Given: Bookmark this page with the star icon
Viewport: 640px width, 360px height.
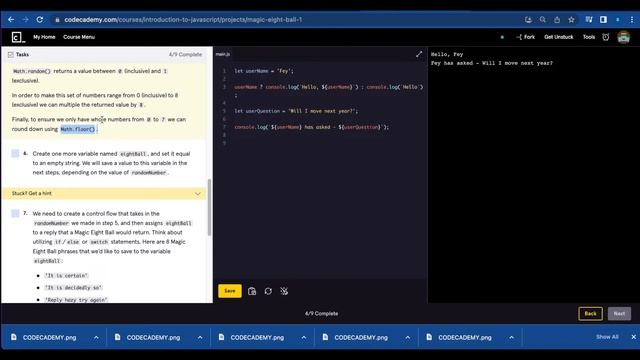Looking at the screenshot, I should coord(571,20).
